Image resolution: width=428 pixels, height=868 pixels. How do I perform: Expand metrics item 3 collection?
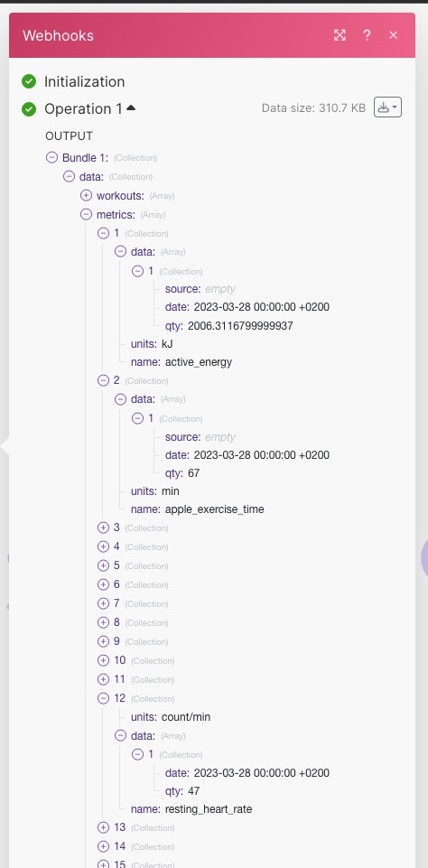point(103,527)
